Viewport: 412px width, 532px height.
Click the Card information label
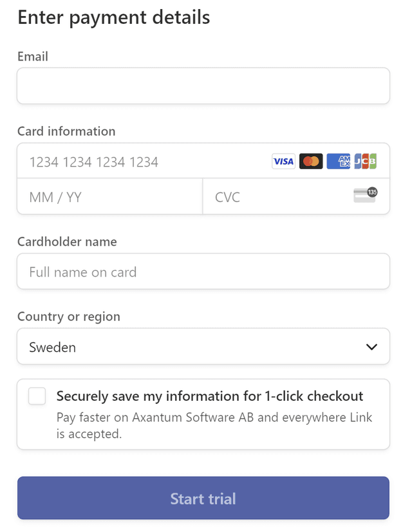pos(66,131)
